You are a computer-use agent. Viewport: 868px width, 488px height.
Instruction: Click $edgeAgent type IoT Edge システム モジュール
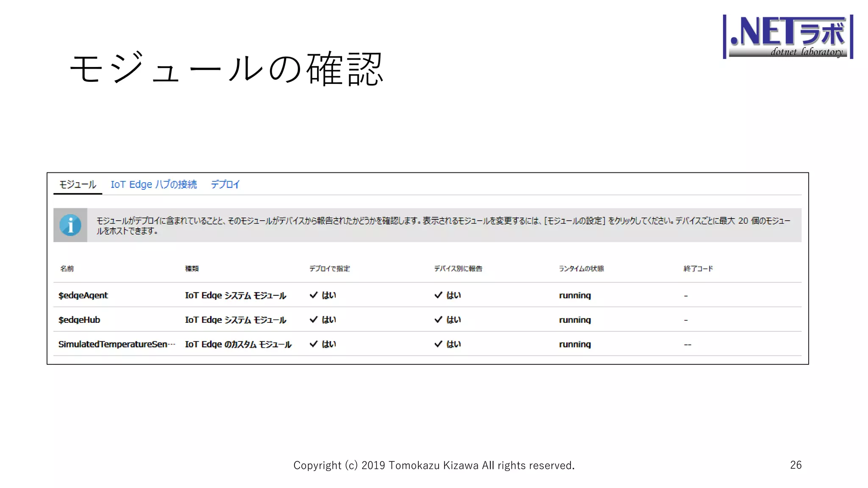(x=236, y=295)
